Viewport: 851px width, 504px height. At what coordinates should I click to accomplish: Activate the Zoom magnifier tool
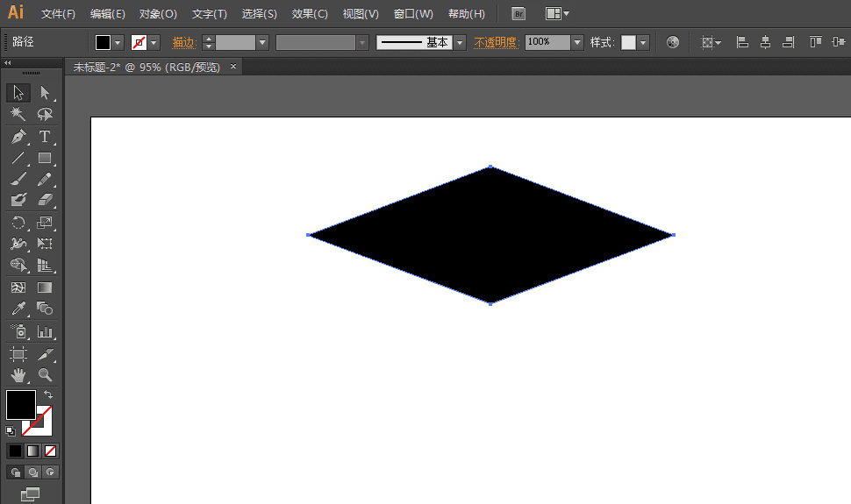tap(45, 375)
